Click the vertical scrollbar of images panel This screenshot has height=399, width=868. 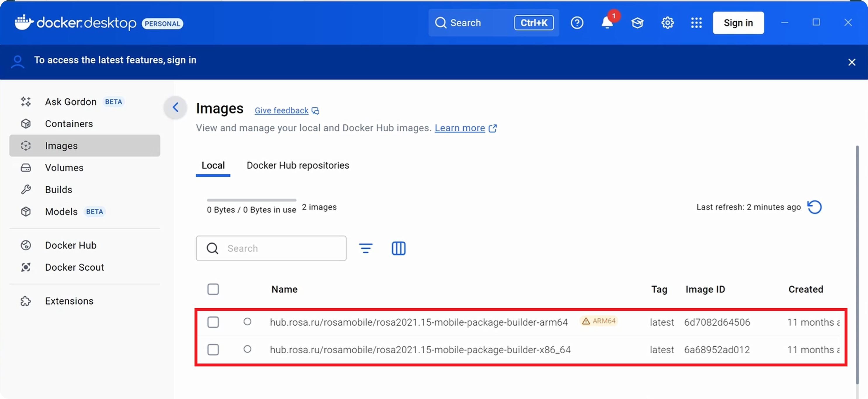(x=857, y=265)
